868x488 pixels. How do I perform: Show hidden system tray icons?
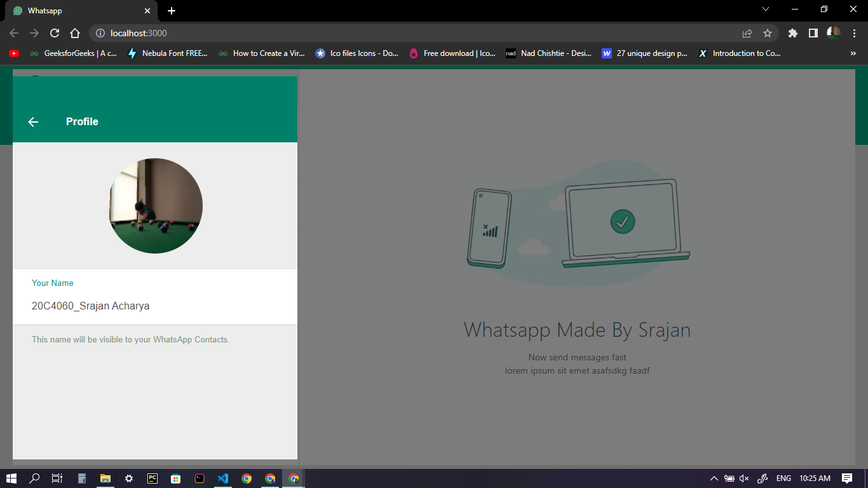(714, 478)
